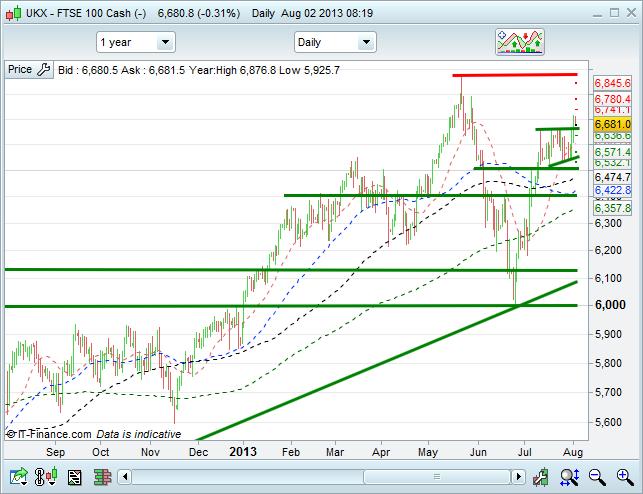Click the red 6,845.6 price label
The image size is (643, 494).
[612, 84]
